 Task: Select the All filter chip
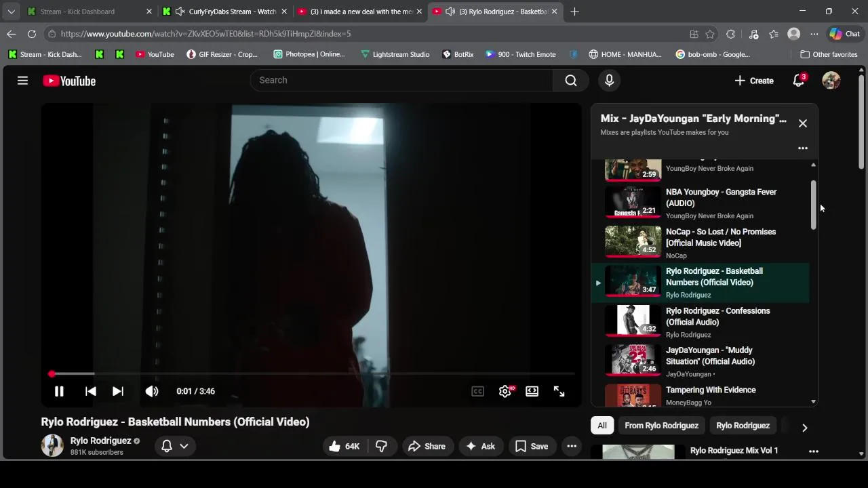(x=601, y=426)
